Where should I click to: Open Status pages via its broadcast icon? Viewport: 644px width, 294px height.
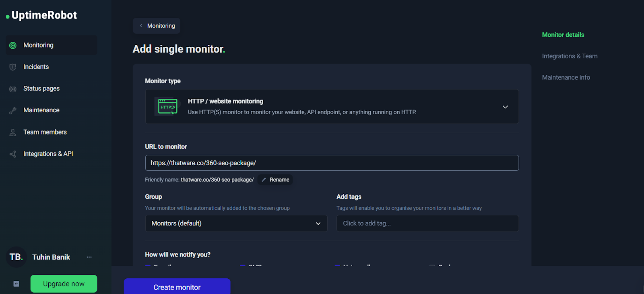[13, 89]
